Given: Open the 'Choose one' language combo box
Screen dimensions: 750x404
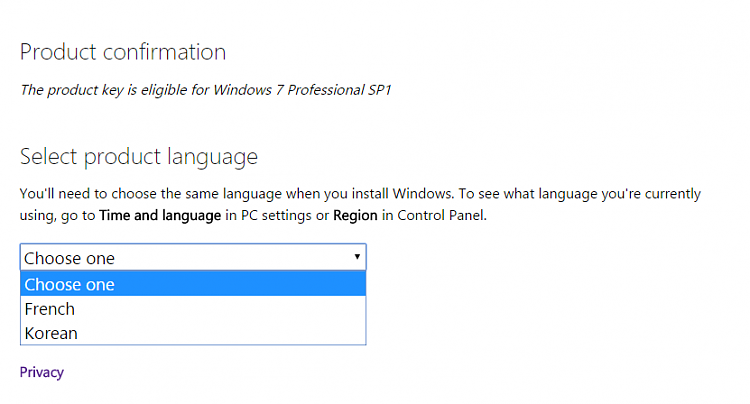Looking at the screenshot, I should click(193, 257).
